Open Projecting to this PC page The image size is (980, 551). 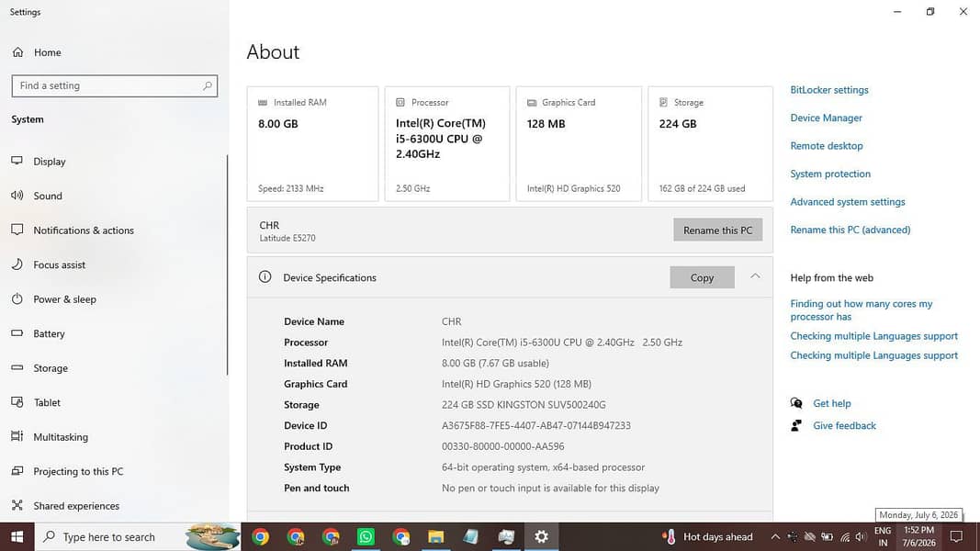(78, 471)
